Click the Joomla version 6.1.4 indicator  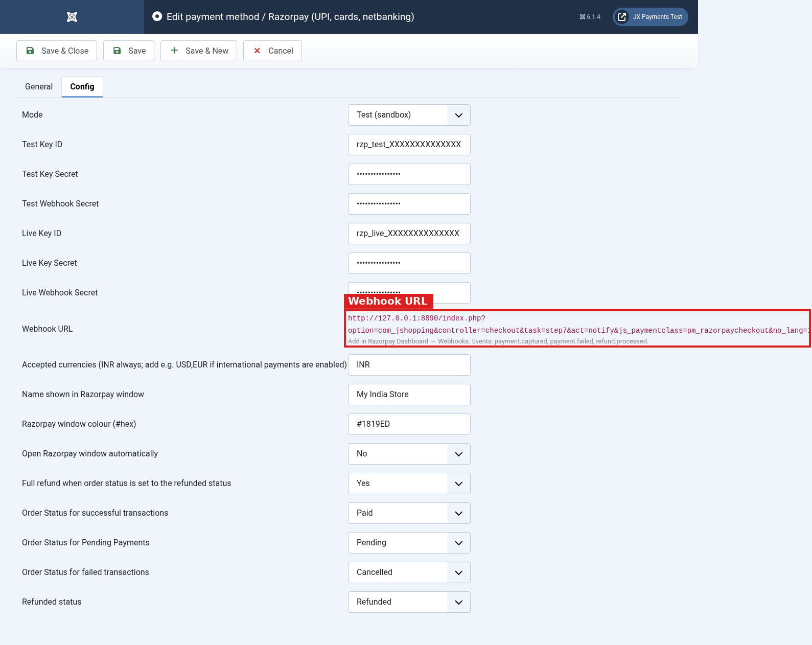click(x=590, y=17)
